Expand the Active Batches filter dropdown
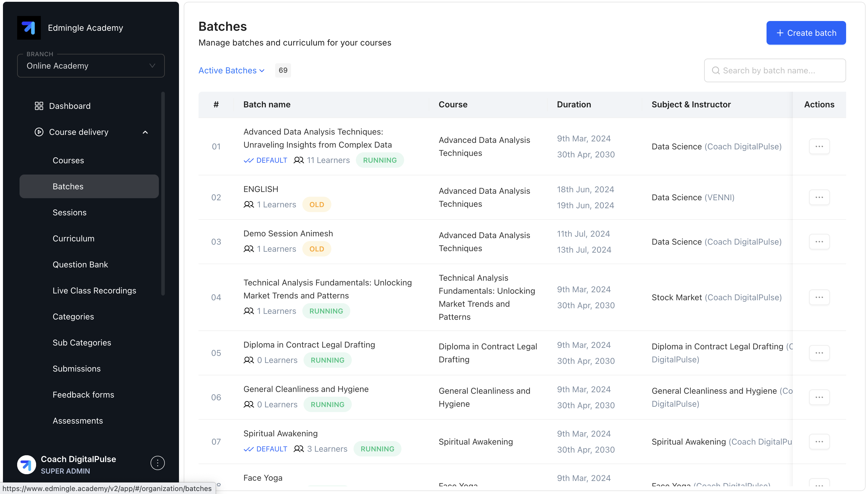The image size is (868, 494). point(231,71)
